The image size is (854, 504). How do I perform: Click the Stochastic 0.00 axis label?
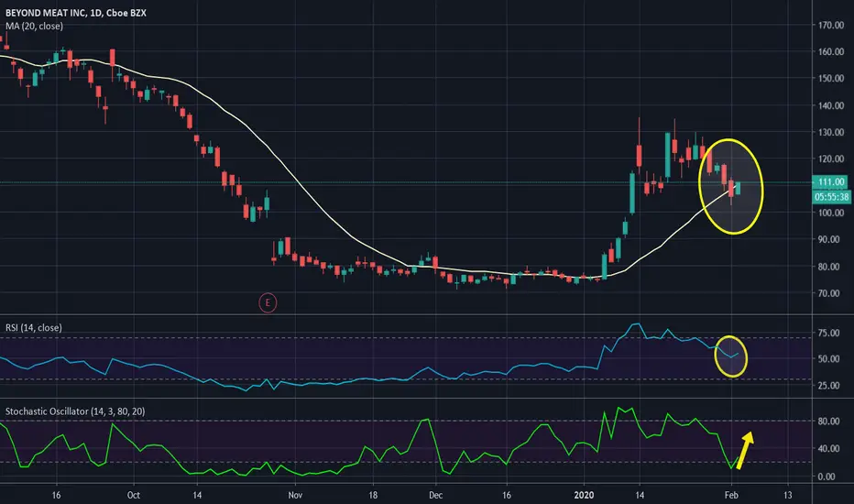tap(827, 477)
